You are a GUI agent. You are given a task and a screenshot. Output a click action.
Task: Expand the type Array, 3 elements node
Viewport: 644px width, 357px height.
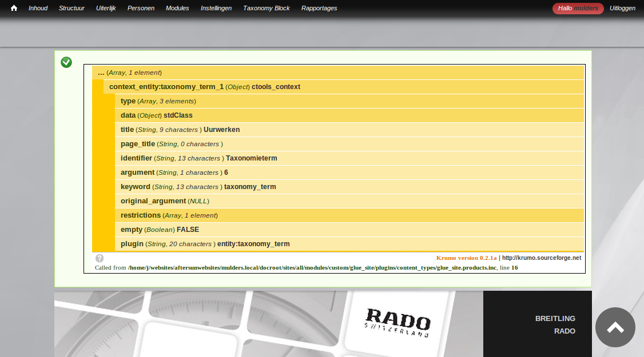point(349,101)
